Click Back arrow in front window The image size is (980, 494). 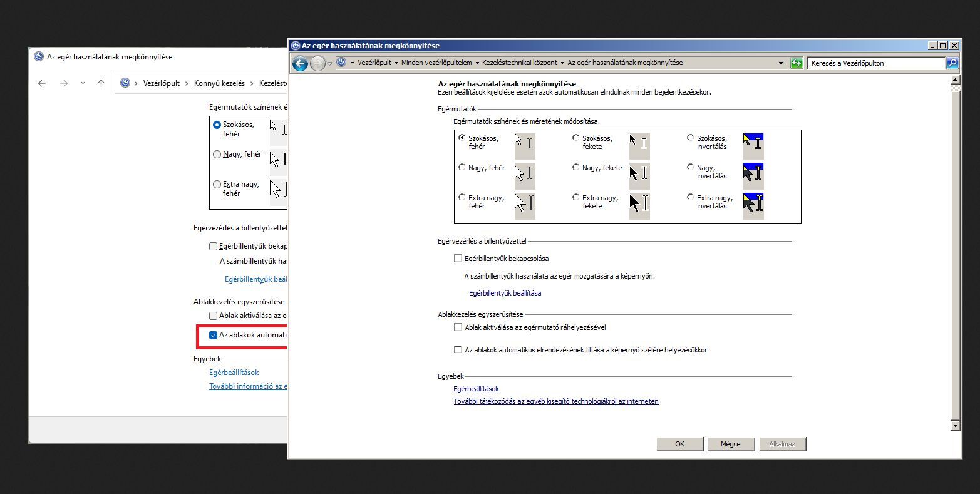point(300,63)
